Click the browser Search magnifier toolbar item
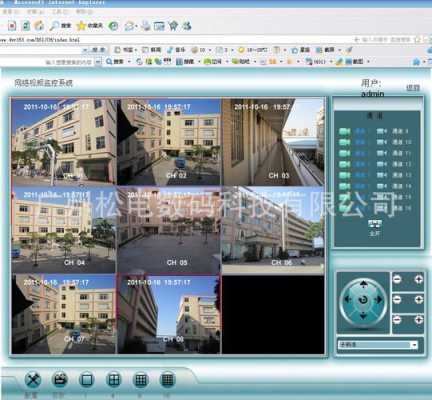The height and width of the screenshot is (400, 432). click(60, 25)
